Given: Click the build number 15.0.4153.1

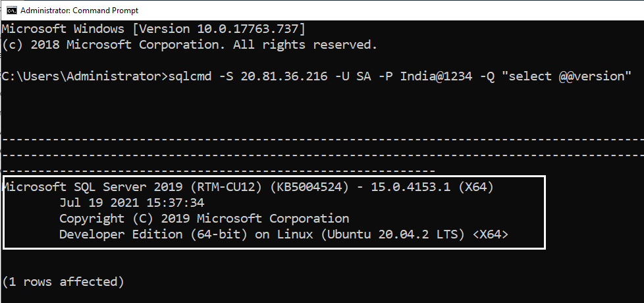Looking at the screenshot, I should tap(411, 187).
